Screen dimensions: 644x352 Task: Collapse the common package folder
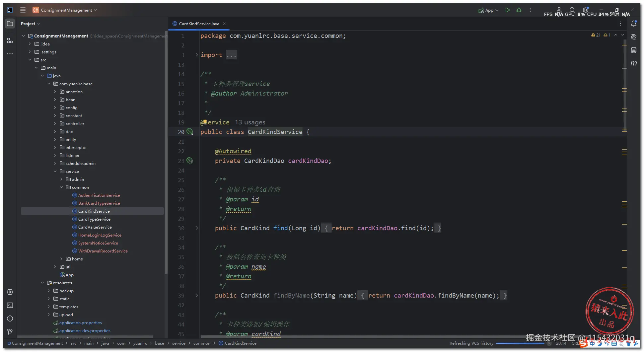61,187
